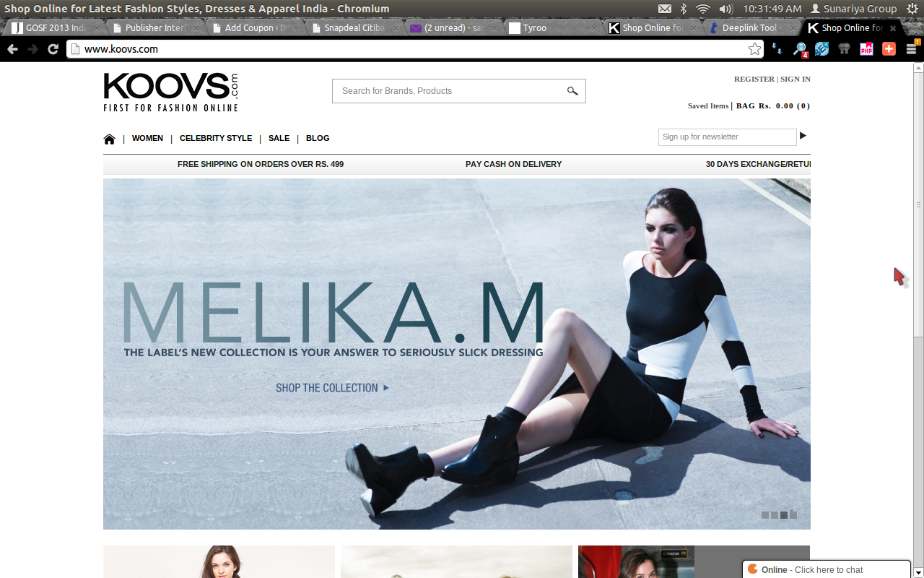Open the blue arrows download extension
Viewport: 924px width, 578px height.
pos(777,49)
